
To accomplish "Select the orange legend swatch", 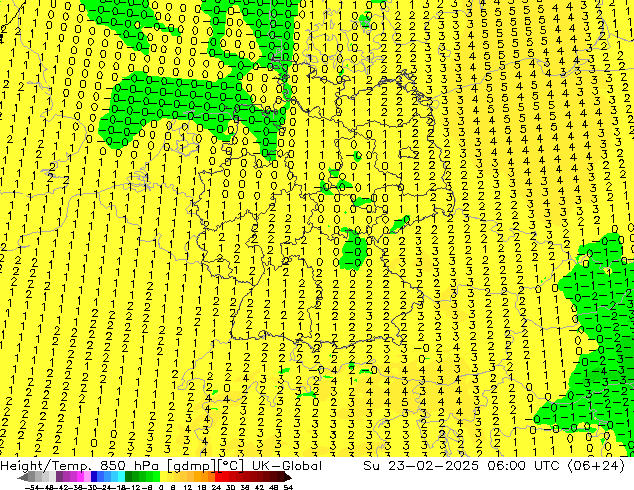I will tap(205, 476).
